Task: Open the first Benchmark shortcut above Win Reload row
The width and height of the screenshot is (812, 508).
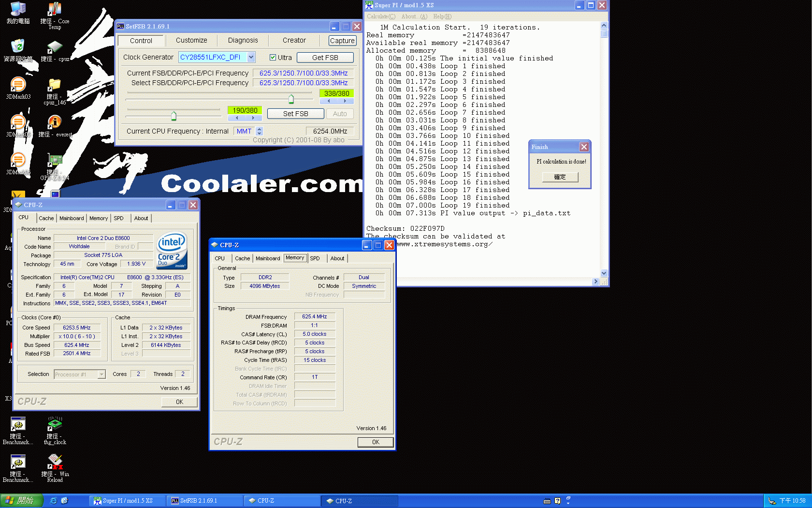Action: coord(18,431)
